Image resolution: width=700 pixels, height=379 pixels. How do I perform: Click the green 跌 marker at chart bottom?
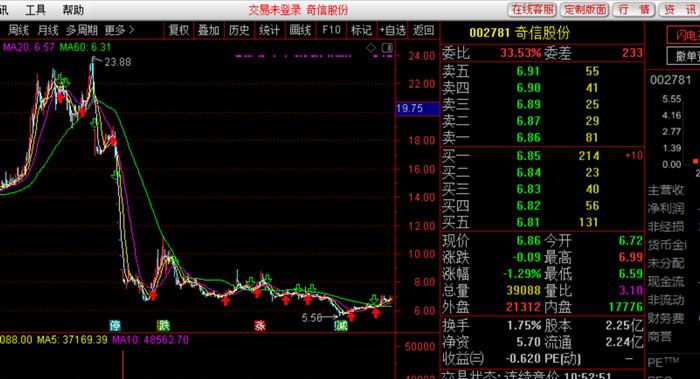163,325
